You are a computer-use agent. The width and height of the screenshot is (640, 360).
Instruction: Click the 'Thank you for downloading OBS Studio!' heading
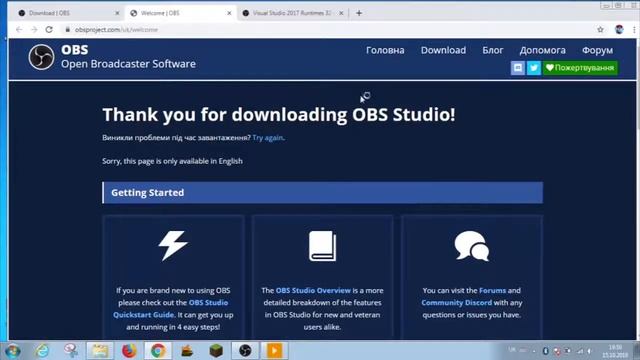(x=279, y=115)
